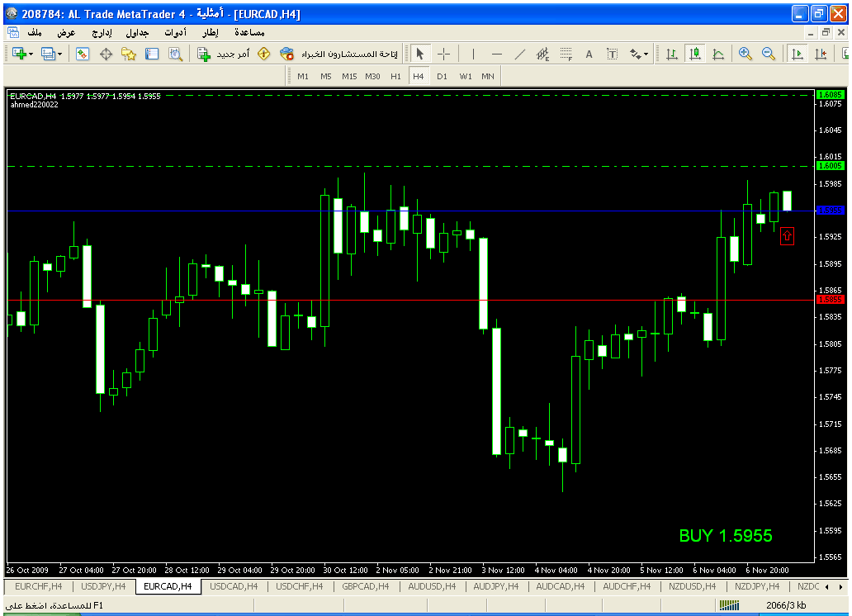The width and height of the screenshot is (852, 616).
Task: Click the red arrow marker on chart
Action: pyautogui.click(x=787, y=237)
